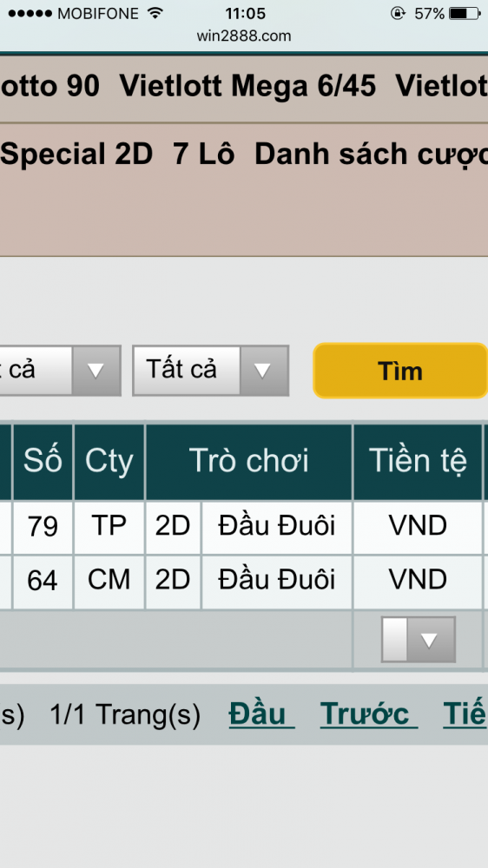Select the Special 2D tab

click(x=76, y=154)
